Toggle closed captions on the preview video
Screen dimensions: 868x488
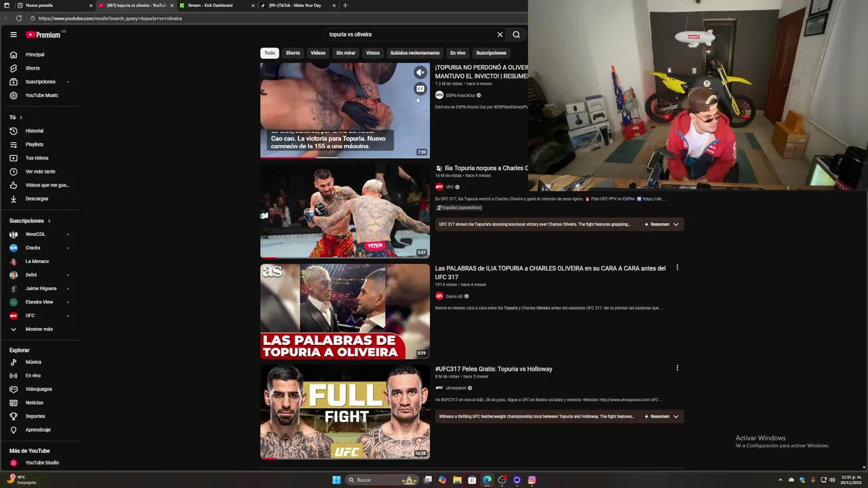coord(420,89)
